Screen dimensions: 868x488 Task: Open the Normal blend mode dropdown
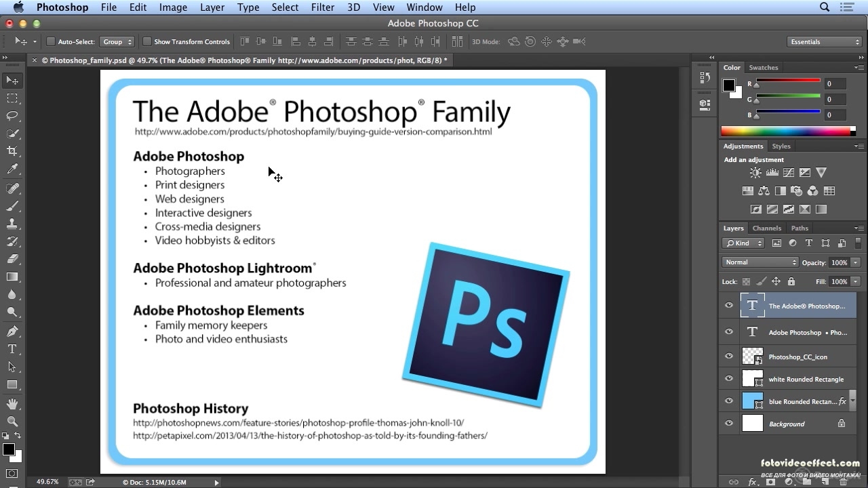coord(760,262)
